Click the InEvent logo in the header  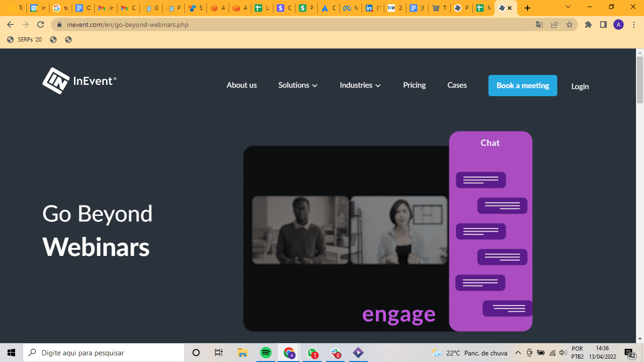pyautogui.click(x=79, y=81)
